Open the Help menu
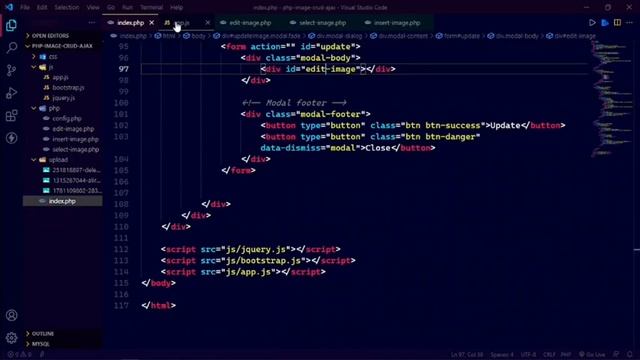Viewport: 640px width, 360px height. coord(176,7)
